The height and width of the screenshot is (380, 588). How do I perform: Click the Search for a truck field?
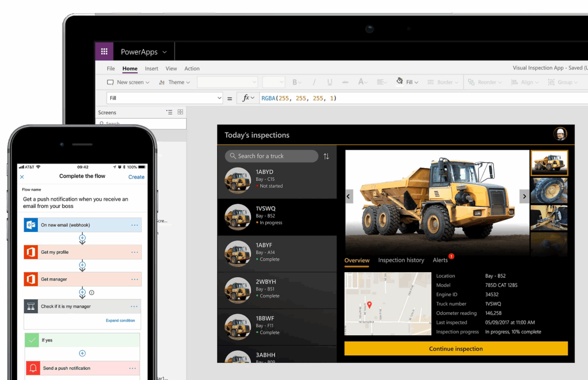click(x=271, y=156)
